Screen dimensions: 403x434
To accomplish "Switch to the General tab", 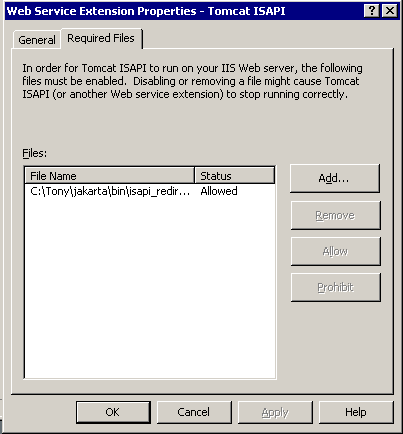I will pos(37,40).
